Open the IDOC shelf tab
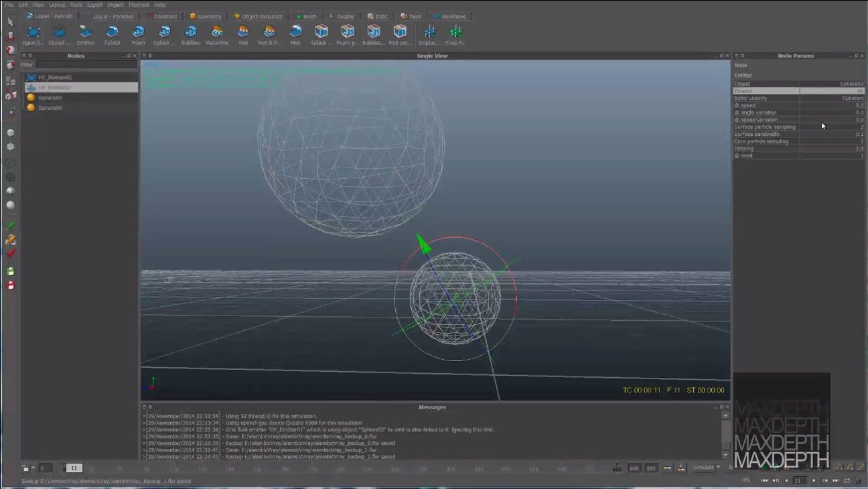 coord(378,16)
